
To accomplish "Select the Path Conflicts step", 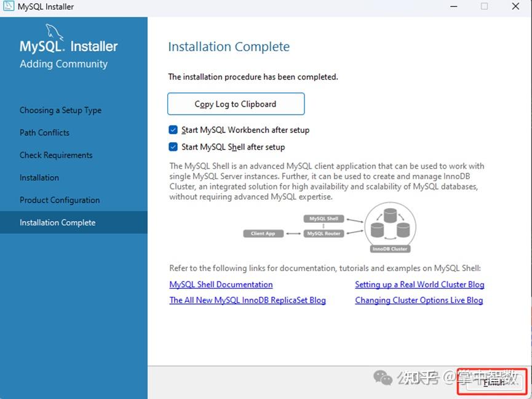I will tap(44, 133).
